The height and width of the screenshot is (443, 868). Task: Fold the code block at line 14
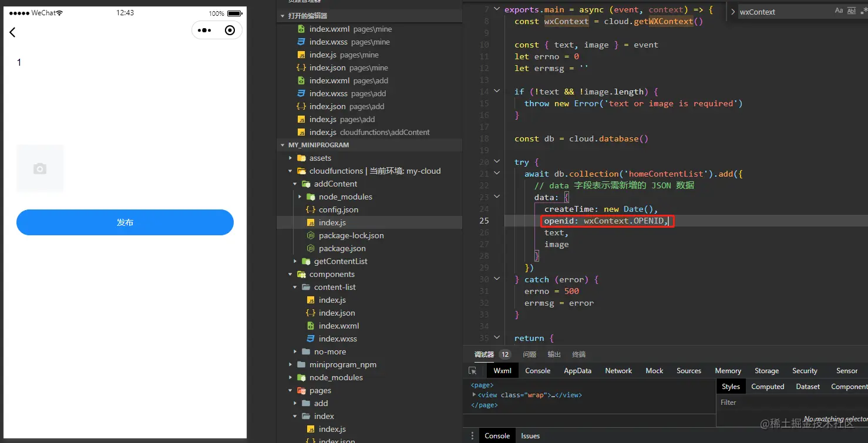(x=497, y=92)
